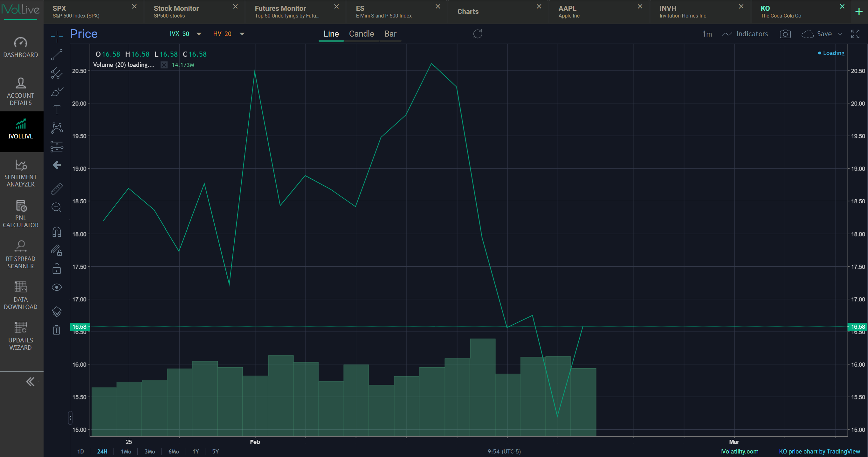The height and width of the screenshot is (457, 868).
Task: Open the forecast and measurement tools
Action: [57, 146]
